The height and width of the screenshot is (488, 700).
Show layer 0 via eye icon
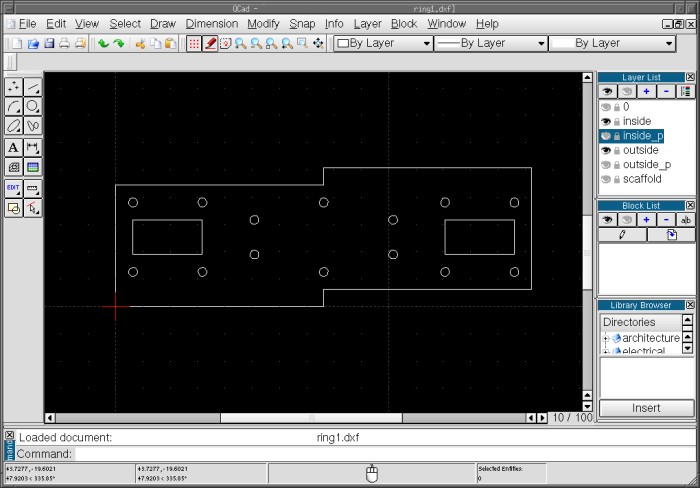[x=606, y=107]
